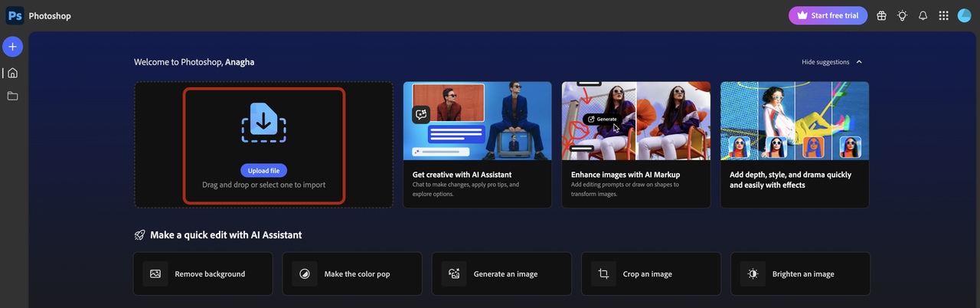This screenshot has width=980, height=308.
Task: Open the lightbulb Discover icon
Action: coord(902,15)
